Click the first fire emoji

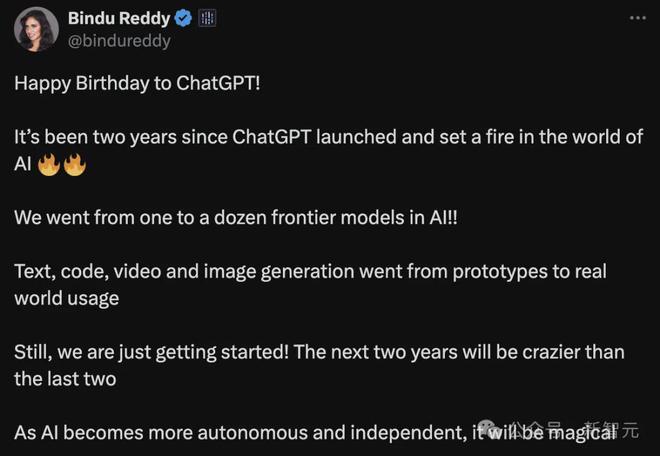[49, 164]
